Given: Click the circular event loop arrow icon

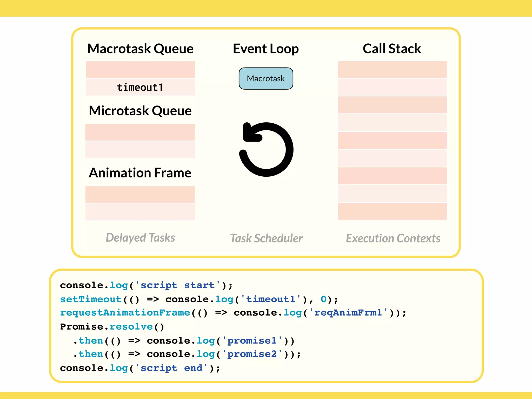Looking at the screenshot, I should click(x=266, y=150).
